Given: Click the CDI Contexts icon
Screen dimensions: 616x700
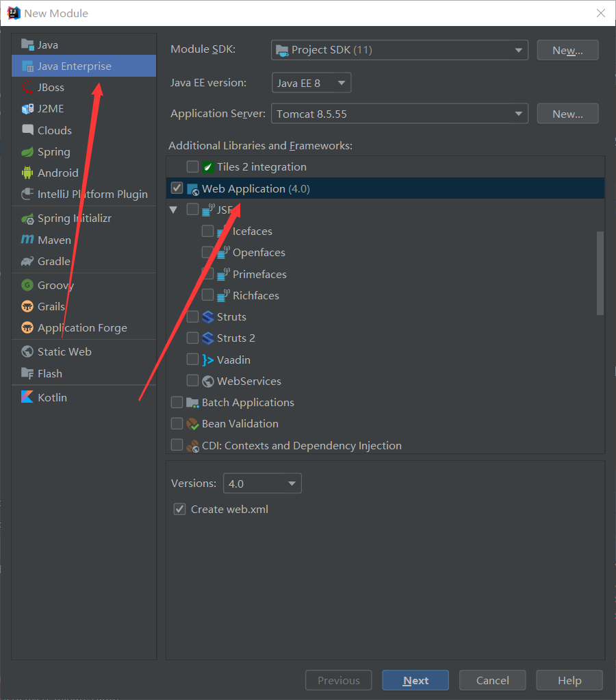Looking at the screenshot, I should tap(193, 445).
